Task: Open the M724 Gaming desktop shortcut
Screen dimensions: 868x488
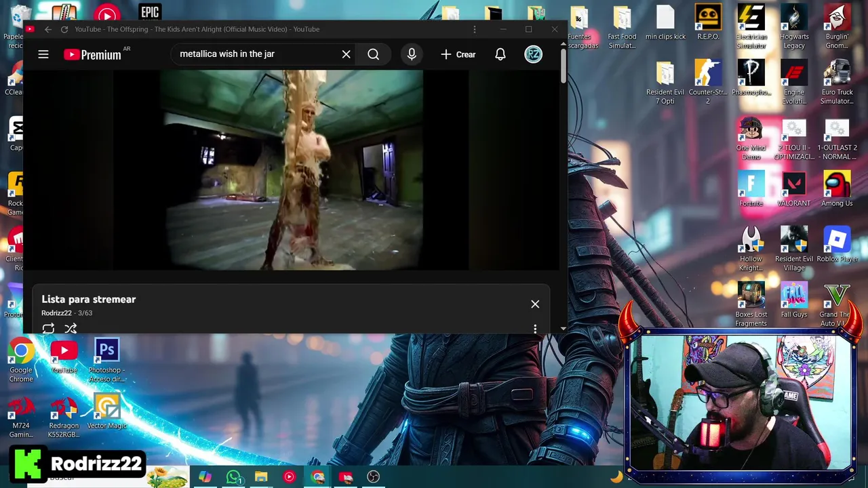Action: [x=20, y=416]
